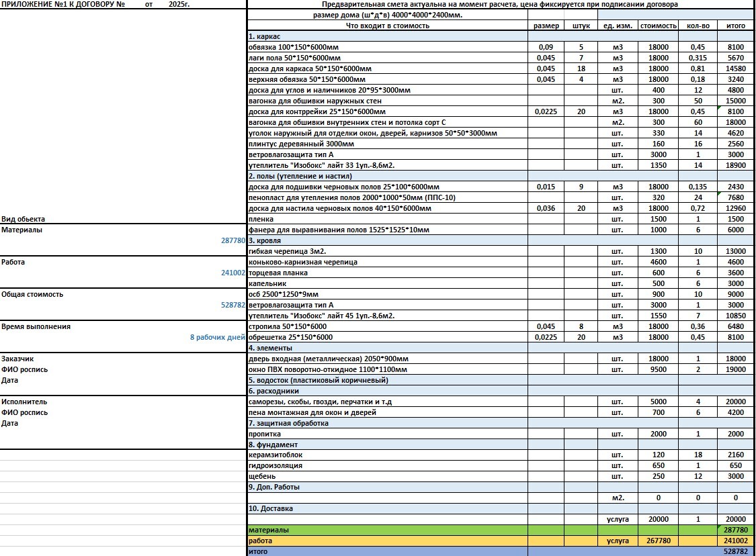Select heading "5. водосток (пластиковый коричневый)"
This screenshot has width=756, height=556.
tap(388, 380)
